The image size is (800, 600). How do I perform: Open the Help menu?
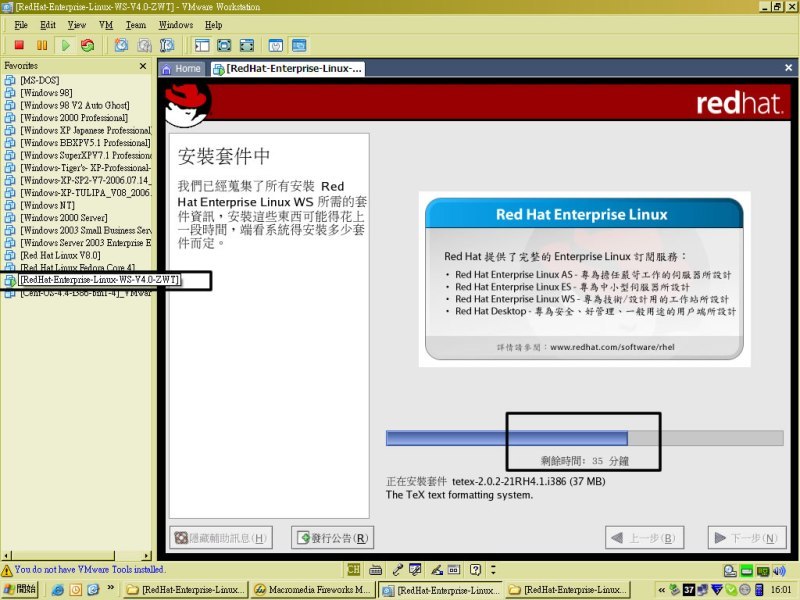213,25
